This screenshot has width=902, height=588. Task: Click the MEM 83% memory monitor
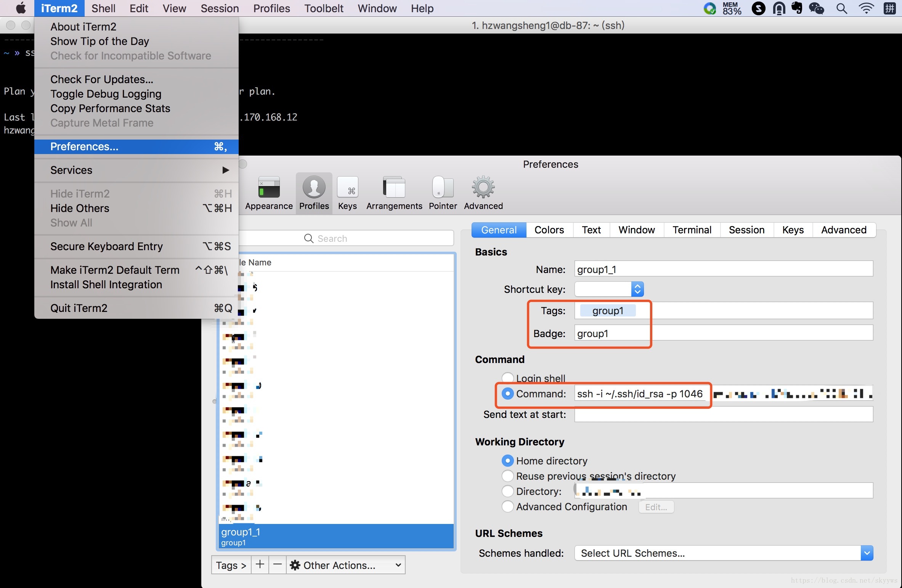[732, 8]
